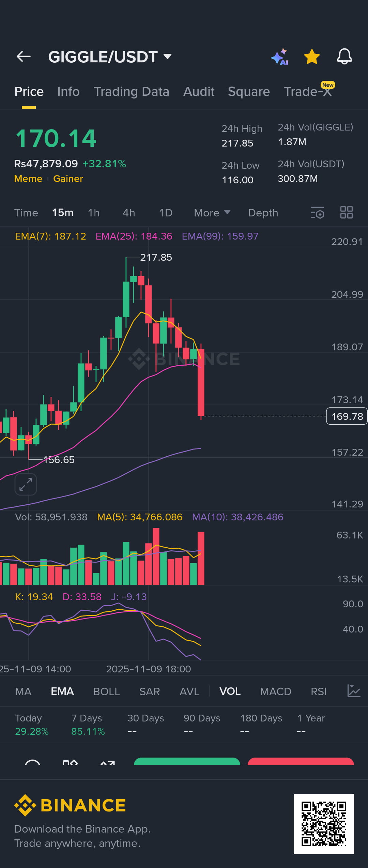Tap the Meme category tag
The height and width of the screenshot is (868, 368).
(28, 179)
